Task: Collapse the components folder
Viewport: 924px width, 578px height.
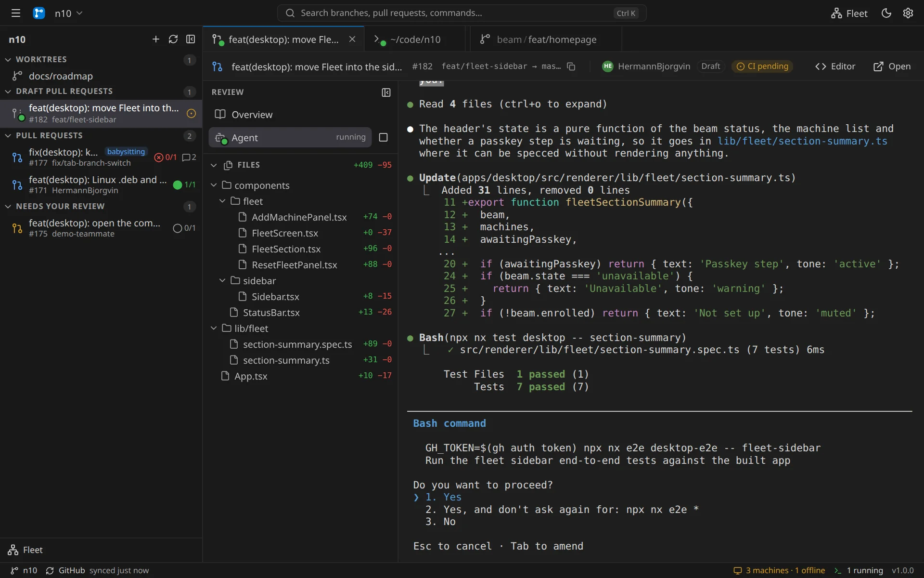Action: click(x=214, y=185)
